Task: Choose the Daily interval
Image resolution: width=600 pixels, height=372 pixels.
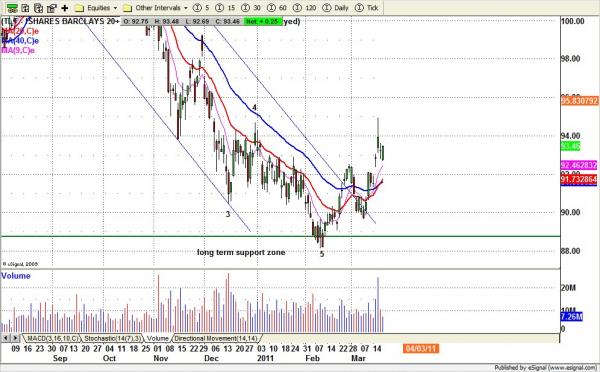Action: click(x=336, y=8)
